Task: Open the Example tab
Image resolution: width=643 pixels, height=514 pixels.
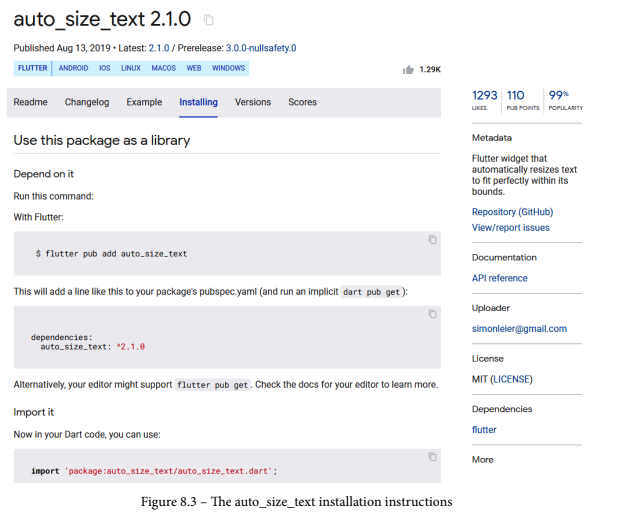Action: [x=144, y=102]
